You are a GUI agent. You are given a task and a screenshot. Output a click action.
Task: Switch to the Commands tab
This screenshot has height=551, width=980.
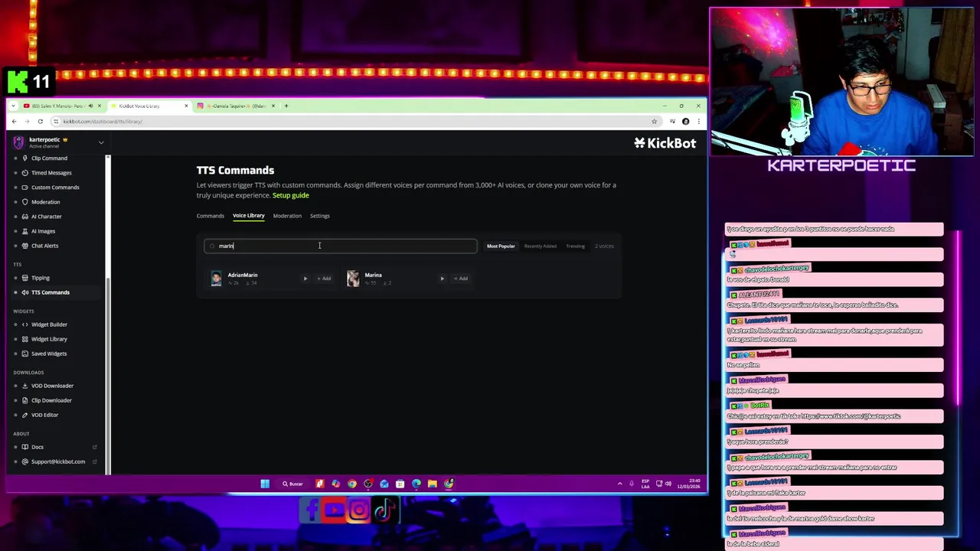click(210, 216)
